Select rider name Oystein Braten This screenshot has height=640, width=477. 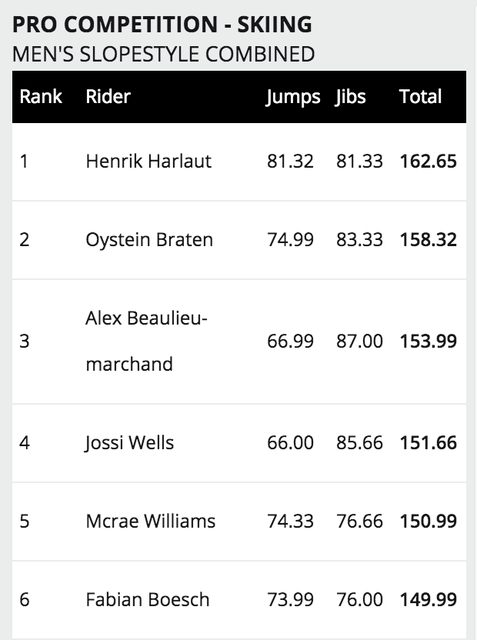coord(149,240)
